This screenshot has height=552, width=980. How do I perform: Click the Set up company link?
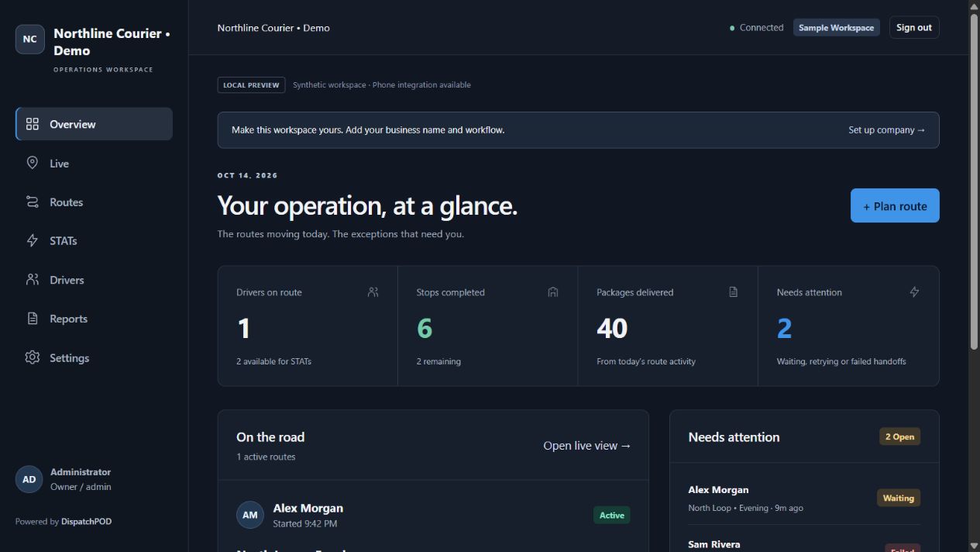pyautogui.click(x=887, y=129)
